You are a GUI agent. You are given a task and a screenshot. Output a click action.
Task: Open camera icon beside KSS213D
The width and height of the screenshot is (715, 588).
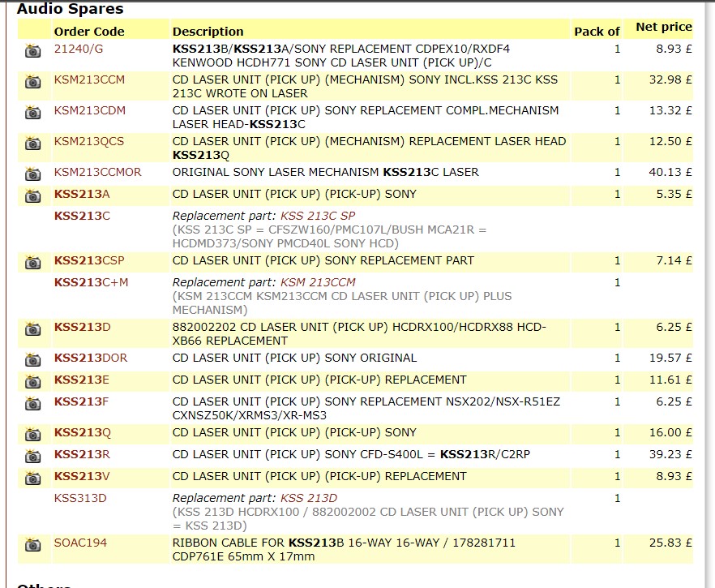point(32,329)
